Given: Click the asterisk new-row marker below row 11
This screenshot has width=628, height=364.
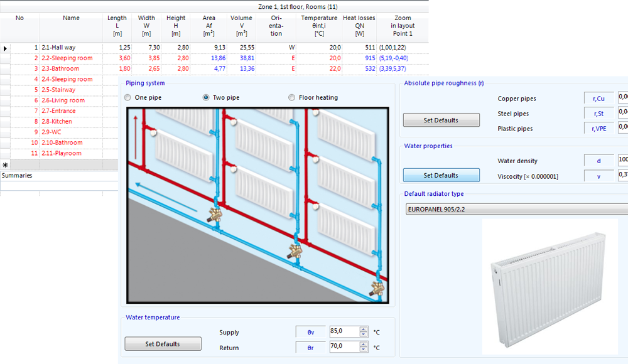Looking at the screenshot, I should 4,164.
